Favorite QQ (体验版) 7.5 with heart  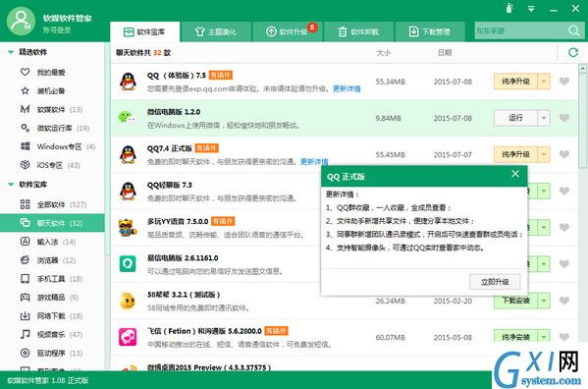pos(564,82)
